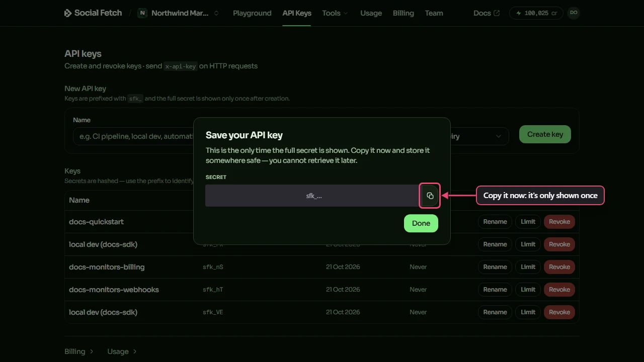Screen dimensions: 644x362
Task: Rename the sfk_VE local dev key
Action: pyautogui.click(x=495, y=312)
